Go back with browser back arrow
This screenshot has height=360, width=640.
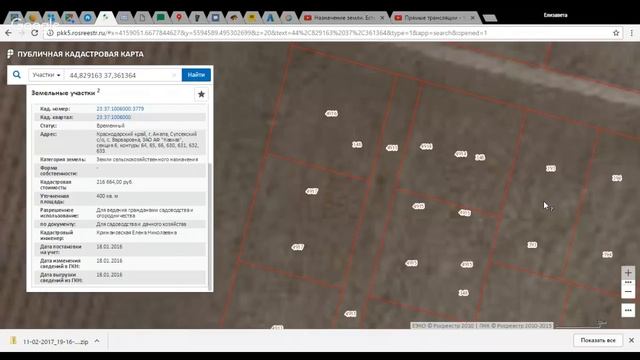pyautogui.click(x=9, y=33)
